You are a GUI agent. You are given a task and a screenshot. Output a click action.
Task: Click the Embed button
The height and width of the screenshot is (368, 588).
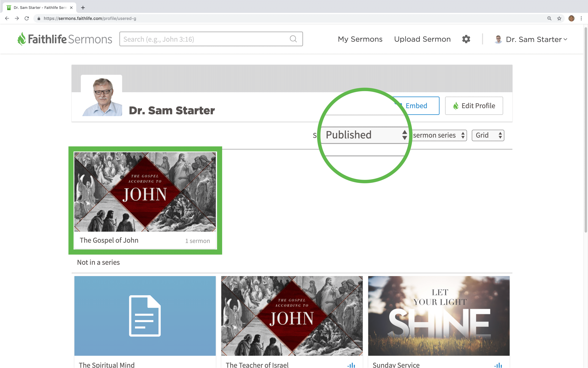coord(416,106)
